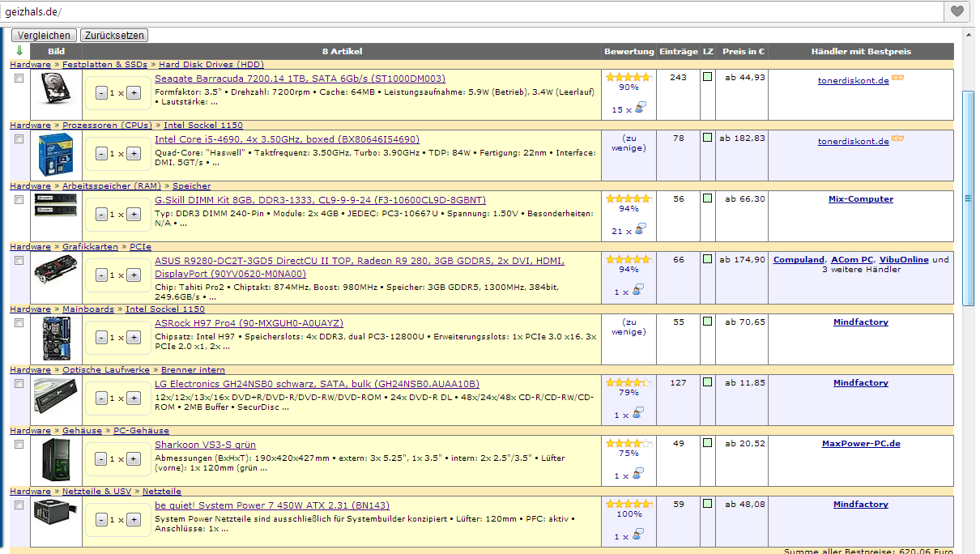Visit Mix-Computer dealer link
This screenshot has width=980, height=554.
861,199
